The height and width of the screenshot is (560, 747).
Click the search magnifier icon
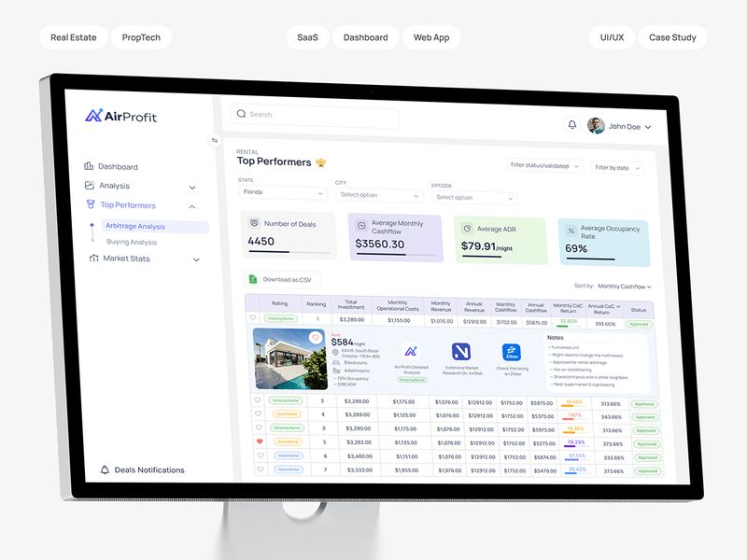tap(241, 113)
